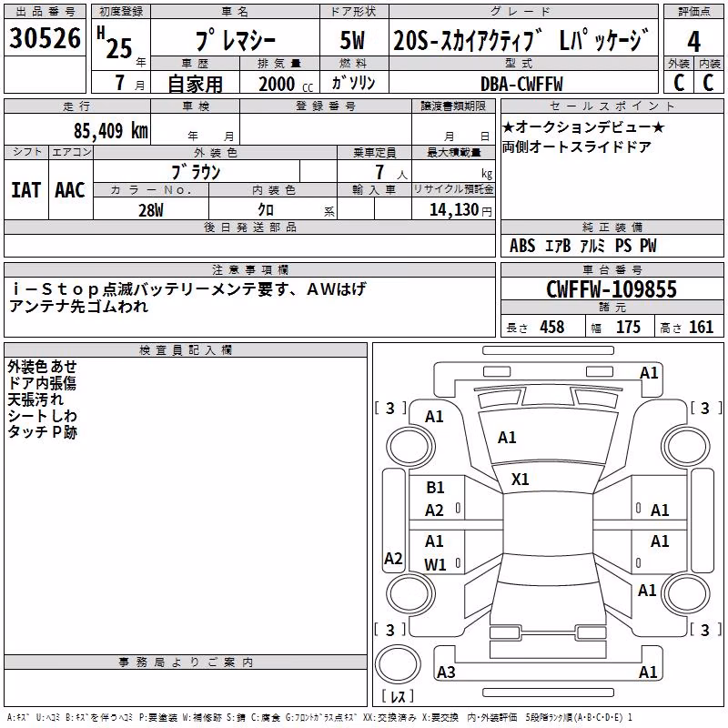Select the fuel type ガソリン
This screenshot has width=728, height=728.
coord(353,83)
